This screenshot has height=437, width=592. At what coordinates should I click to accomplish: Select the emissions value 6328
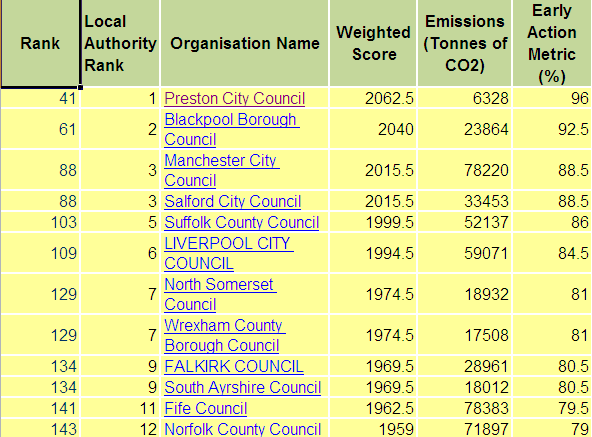point(464,99)
